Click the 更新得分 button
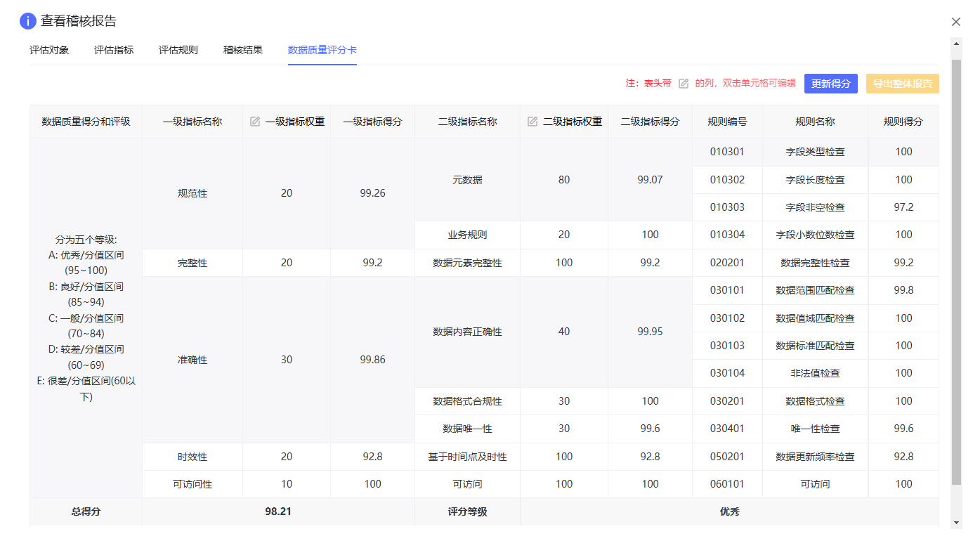The height and width of the screenshot is (541, 980). pos(831,84)
